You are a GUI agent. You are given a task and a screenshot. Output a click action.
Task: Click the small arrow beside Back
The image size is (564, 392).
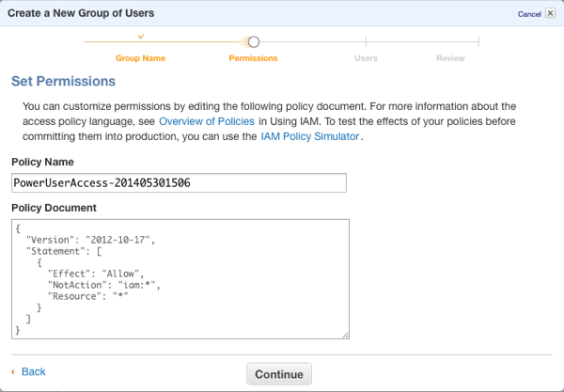tap(13, 371)
